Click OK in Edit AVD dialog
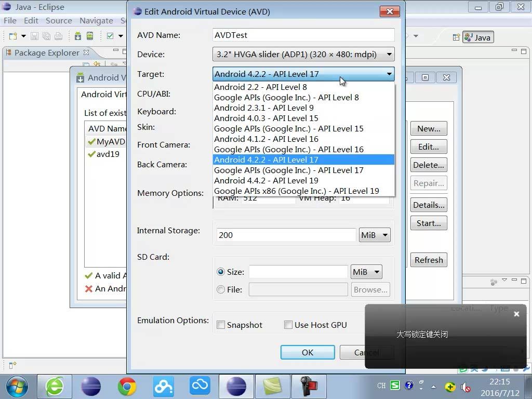 click(308, 353)
